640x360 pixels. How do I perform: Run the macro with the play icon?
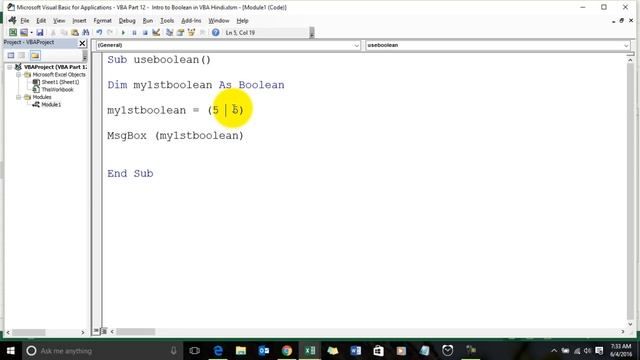click(x=123, y=33)
